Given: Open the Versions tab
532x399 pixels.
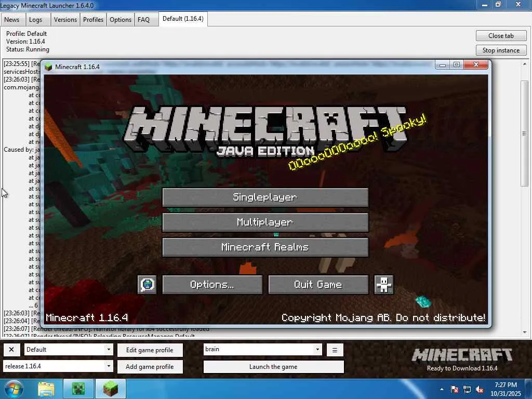Looking at the screenshot, I should pos(65,20).
